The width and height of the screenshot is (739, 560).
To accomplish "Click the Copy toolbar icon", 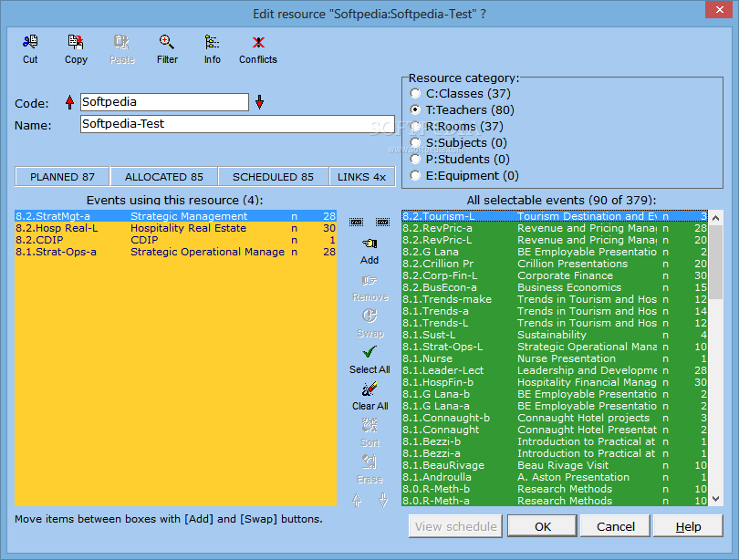I will (x=76, y=42).
